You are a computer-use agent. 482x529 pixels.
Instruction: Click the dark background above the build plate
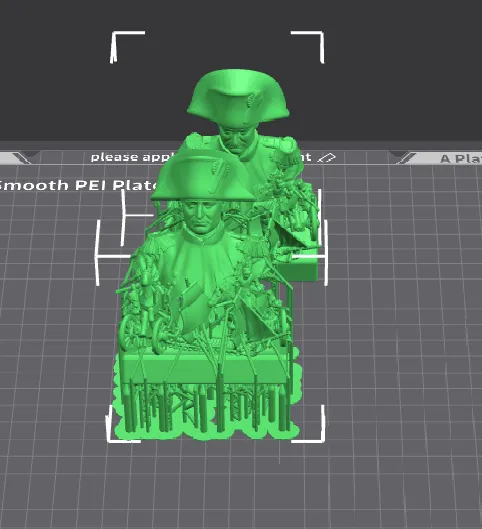388,67
